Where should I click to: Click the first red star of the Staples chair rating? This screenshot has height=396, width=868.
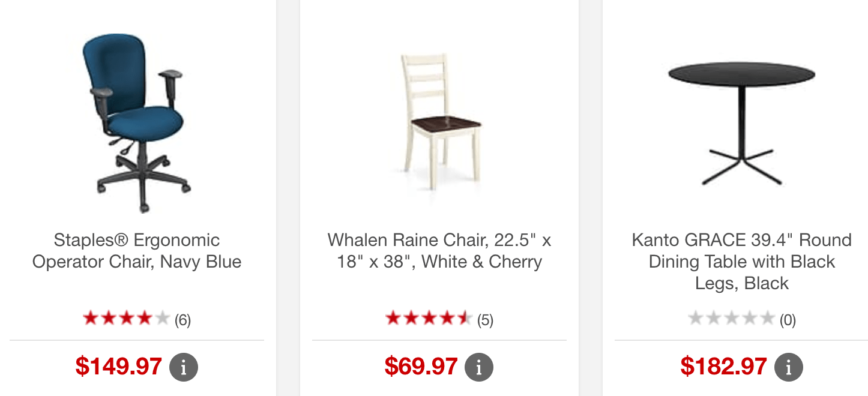point(91,319)
